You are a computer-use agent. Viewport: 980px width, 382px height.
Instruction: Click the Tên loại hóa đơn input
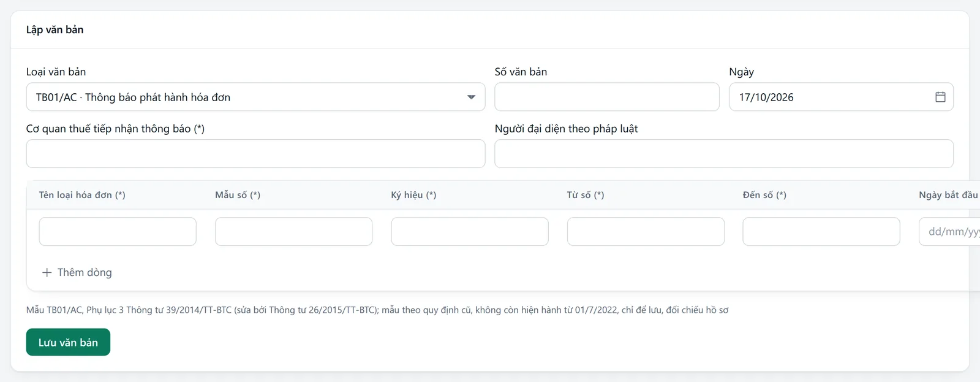[118, 232]
